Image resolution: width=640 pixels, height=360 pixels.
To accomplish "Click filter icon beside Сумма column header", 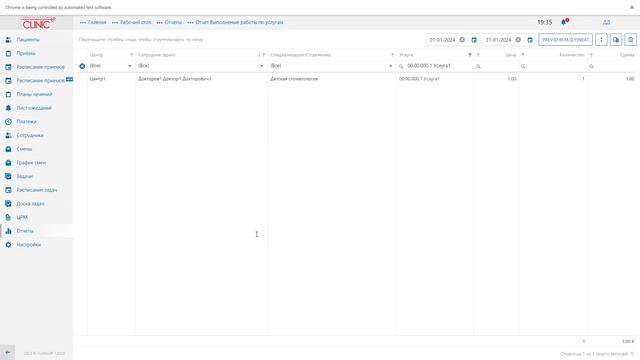I will coord(591,55).
